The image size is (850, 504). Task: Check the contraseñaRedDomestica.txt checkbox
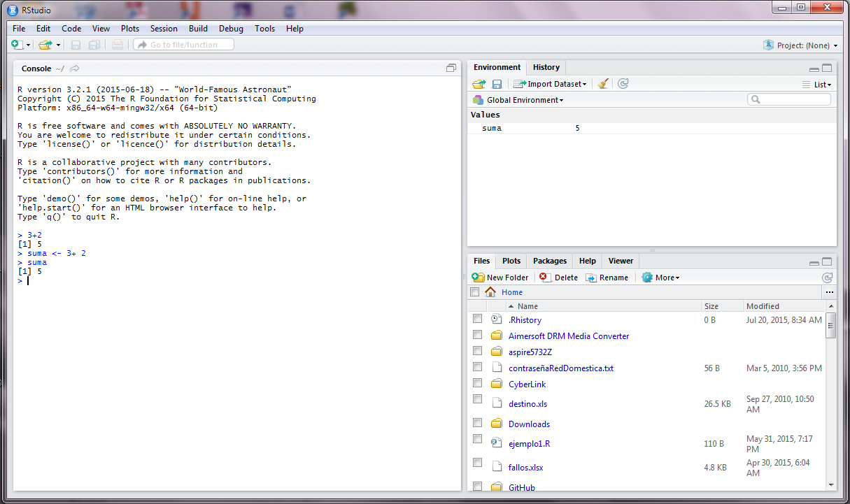(x=477, y=367)
